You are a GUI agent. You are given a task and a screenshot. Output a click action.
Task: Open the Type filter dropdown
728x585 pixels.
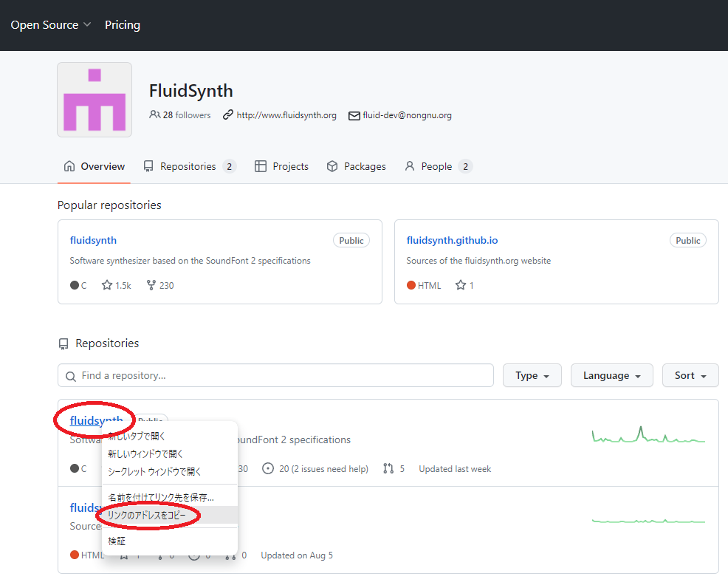[532, 375]
